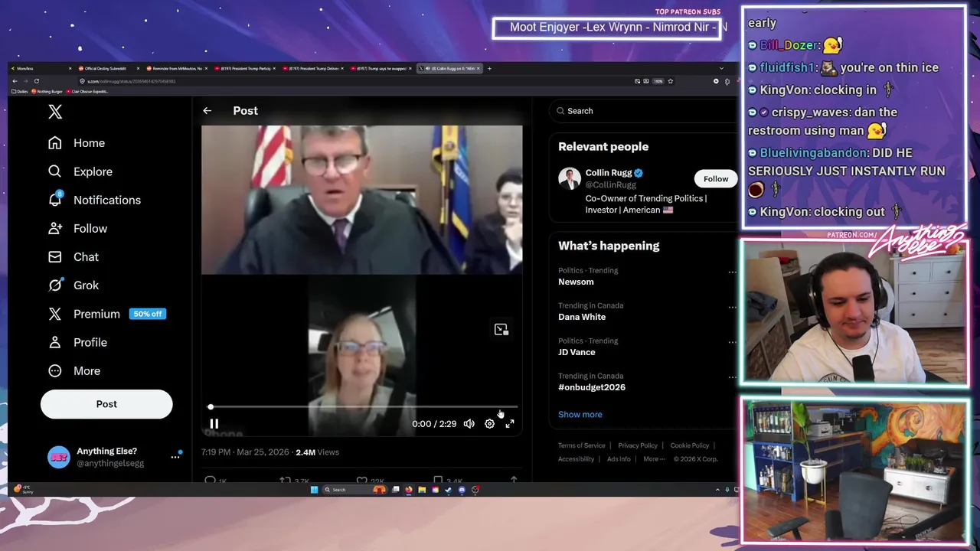Open Windows Start menu
Viewport: 980px width, 551px height.
(314, 490)
